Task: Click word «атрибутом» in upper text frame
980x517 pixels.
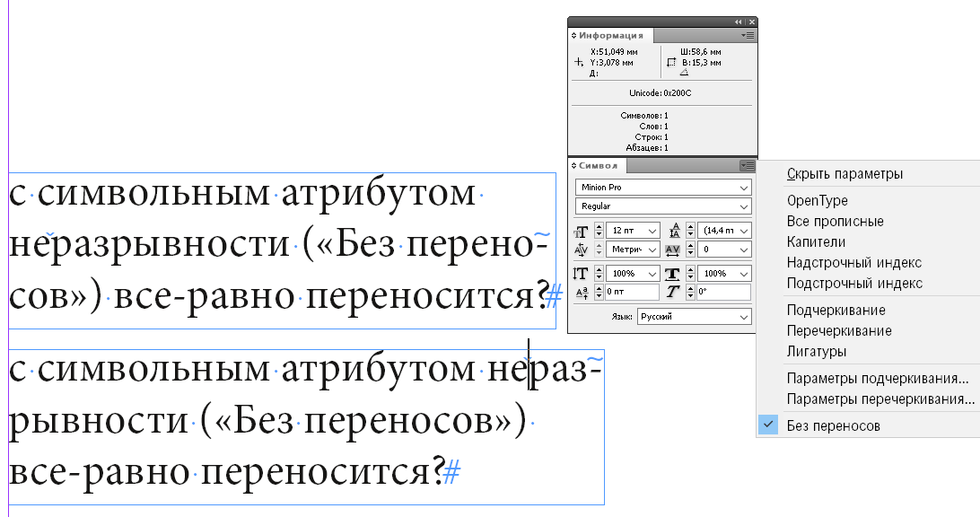Action: (x=378, y=194)
